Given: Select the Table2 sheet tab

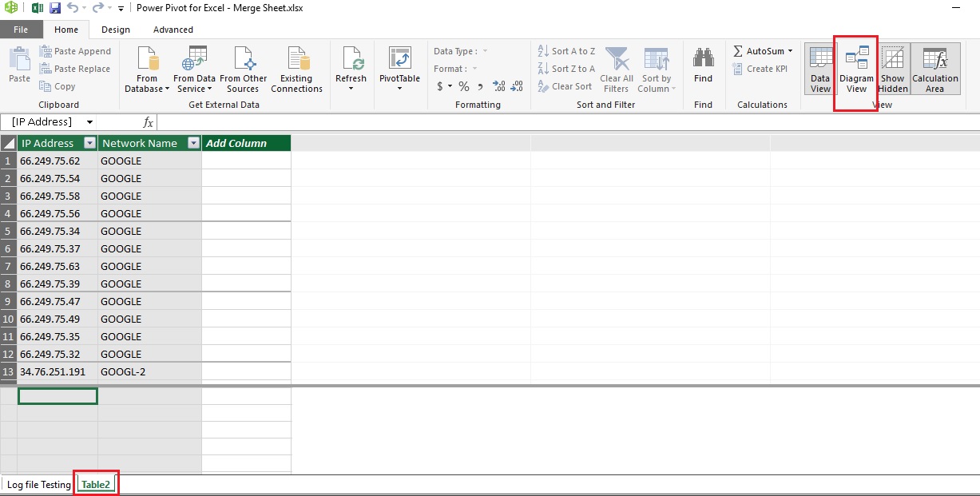Looking at the screenshot, I should [x=95, y=483].
